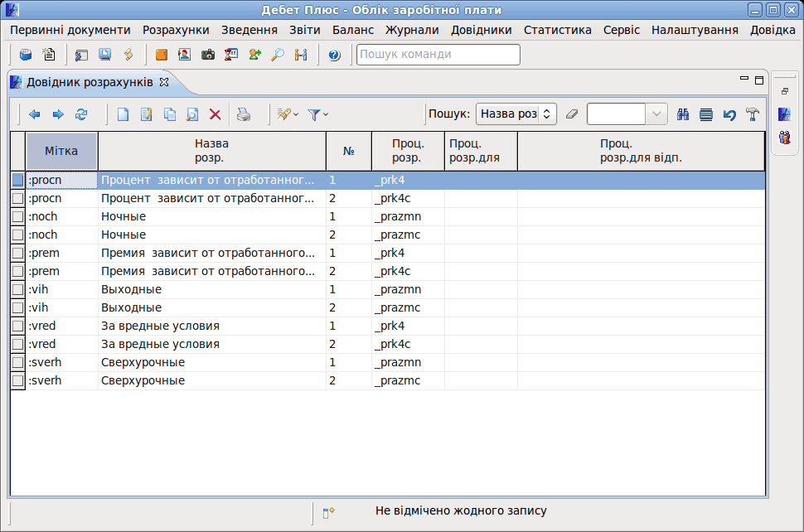Refresh the calculations list
The image size is (804, 532).
click(81, 114)
